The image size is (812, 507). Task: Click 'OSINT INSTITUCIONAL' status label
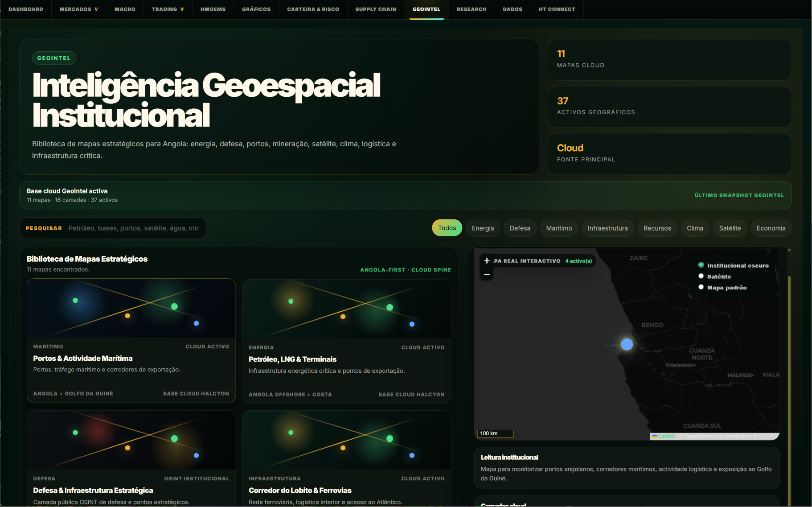(197, 478)
